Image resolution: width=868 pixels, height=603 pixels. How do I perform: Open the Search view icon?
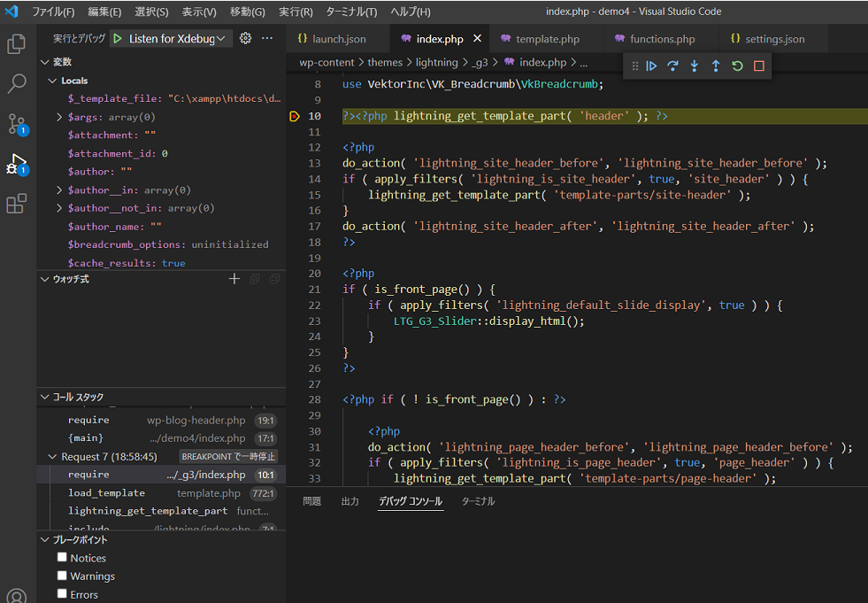coord(16,84)
